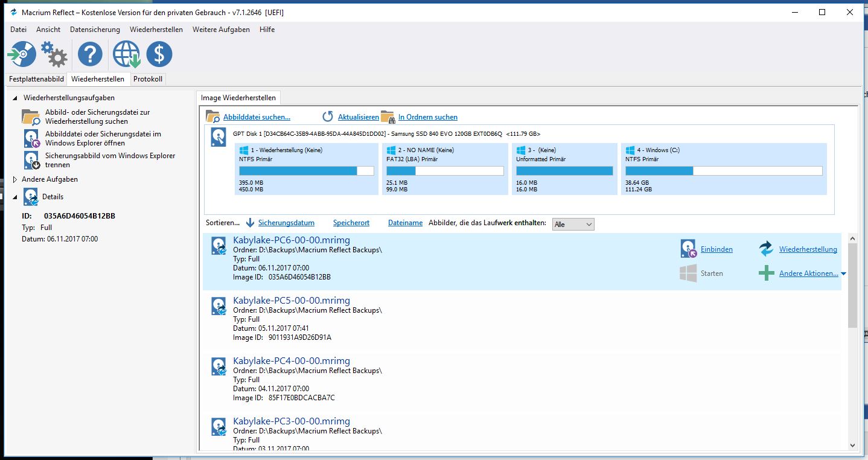Open settings via the gears toolbar icon
Viewport: 868px width, 460px height.
tap(54, 54)
